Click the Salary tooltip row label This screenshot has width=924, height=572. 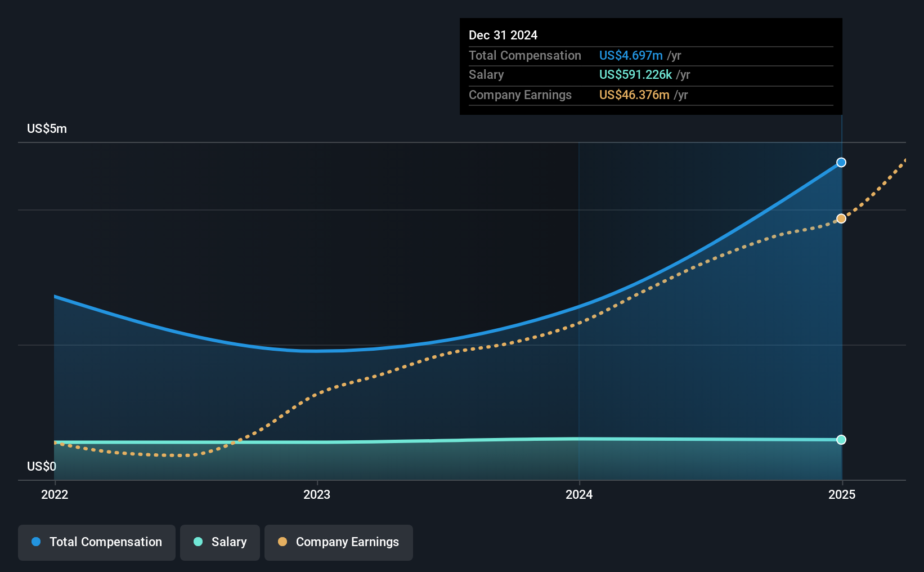click(x=486, y=74)
